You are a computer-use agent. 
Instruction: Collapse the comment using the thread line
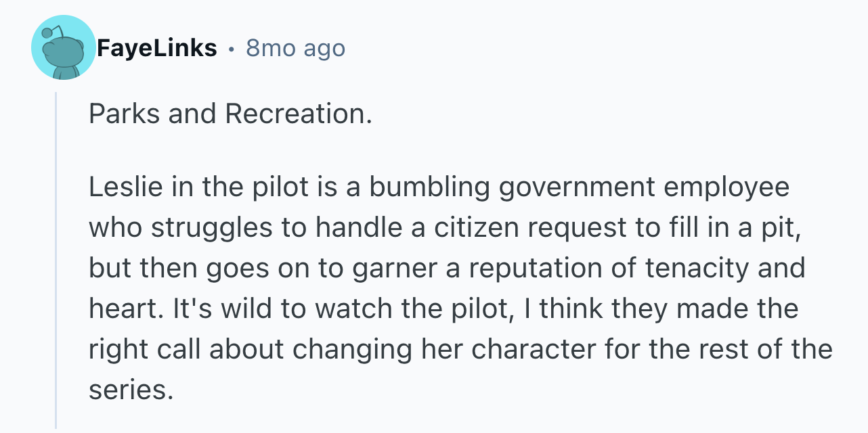pyautogui.click(x=56, y=260)
